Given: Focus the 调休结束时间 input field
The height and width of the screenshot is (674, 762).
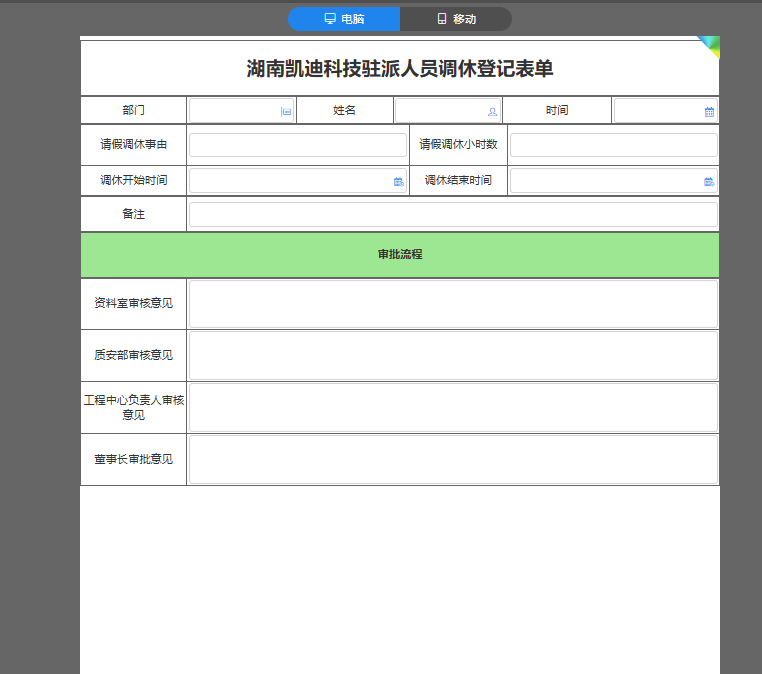Looking at the screenshot, I should pos(614,180).
